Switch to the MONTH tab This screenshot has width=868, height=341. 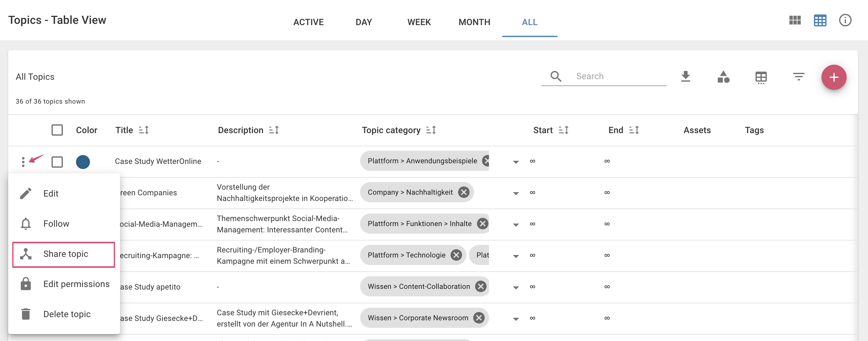click(474, 22)
